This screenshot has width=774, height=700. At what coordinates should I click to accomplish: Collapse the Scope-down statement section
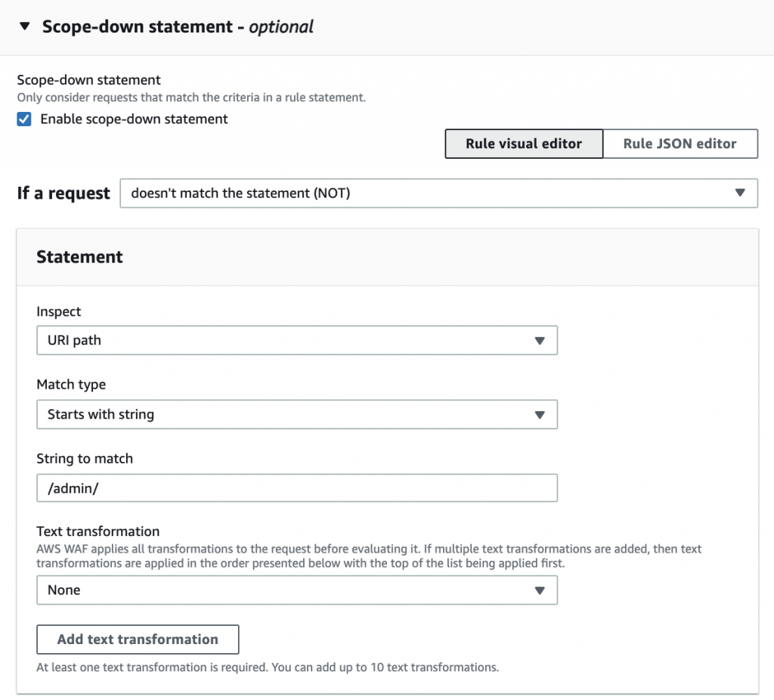[x=24, y=26]
